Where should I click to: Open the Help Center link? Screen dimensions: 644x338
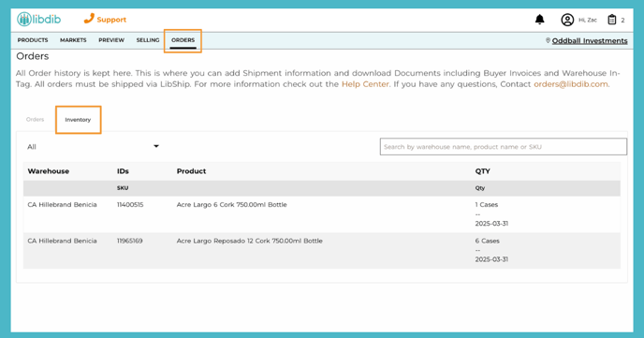[365, 84]
